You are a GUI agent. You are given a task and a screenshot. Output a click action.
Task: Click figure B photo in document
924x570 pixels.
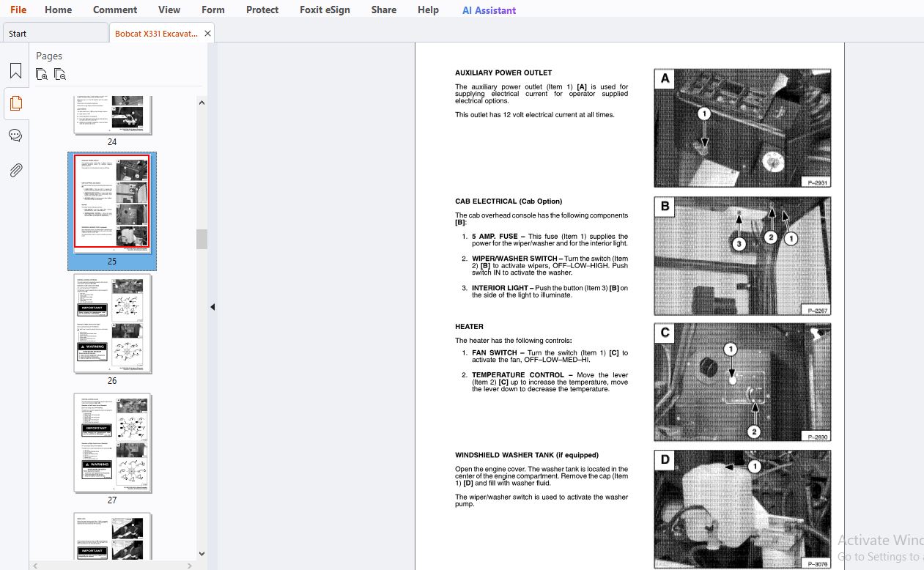coord(742,256)
